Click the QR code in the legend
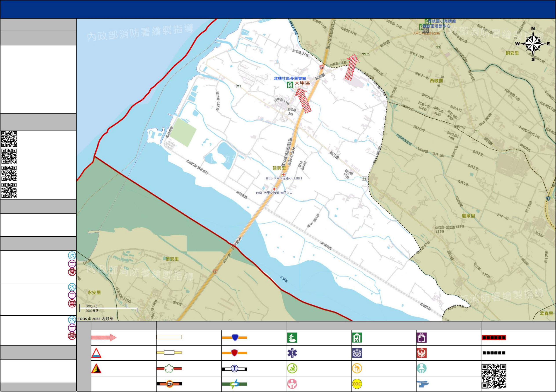Image resolution: width=556 pixels, height=392 pixels. pyautogui.click(x=494, y=376)
